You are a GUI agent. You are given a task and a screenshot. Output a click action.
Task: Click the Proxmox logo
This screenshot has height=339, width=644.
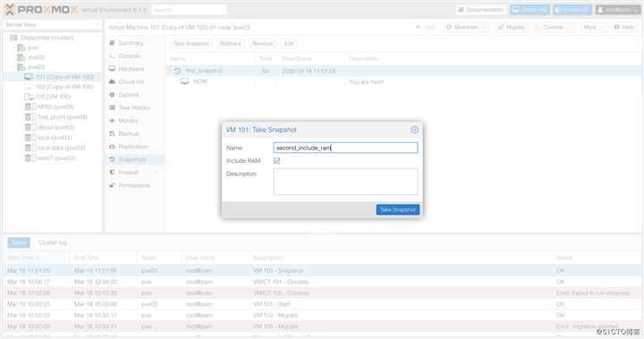(x=41, y=10)
